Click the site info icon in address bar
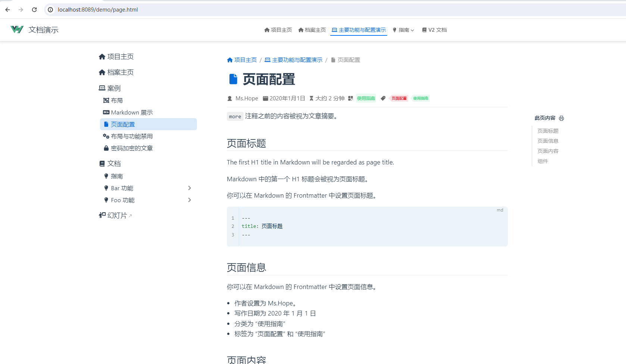 (x=50, y=10)
